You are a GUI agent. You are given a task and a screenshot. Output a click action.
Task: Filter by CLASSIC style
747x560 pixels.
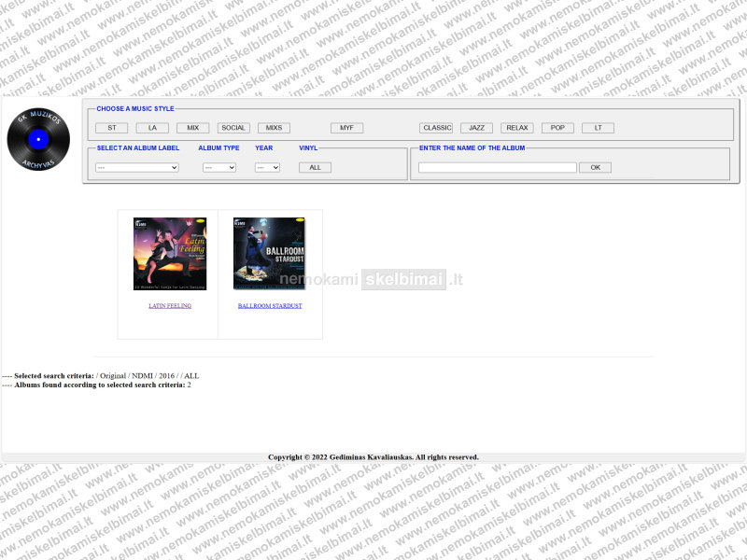tap(436, 128)
